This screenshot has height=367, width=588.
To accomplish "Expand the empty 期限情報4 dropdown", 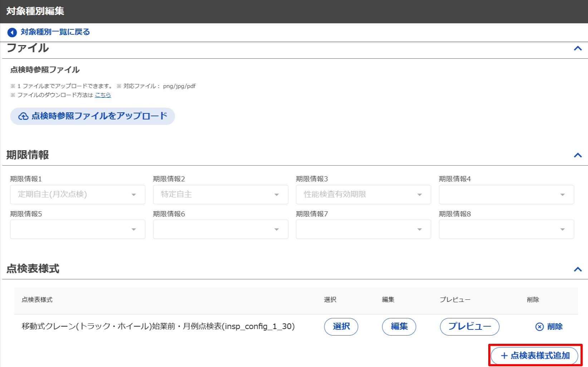I will click(x=506, y=195).
